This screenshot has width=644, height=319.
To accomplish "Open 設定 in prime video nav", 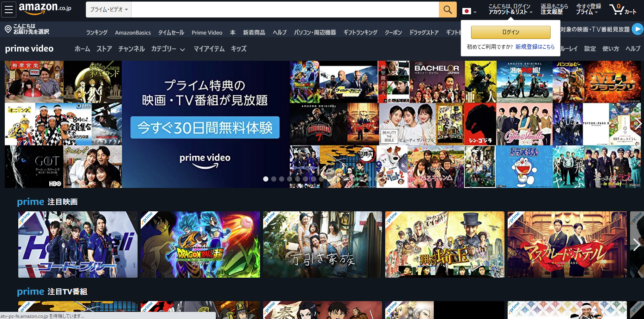I will [590, 49].
